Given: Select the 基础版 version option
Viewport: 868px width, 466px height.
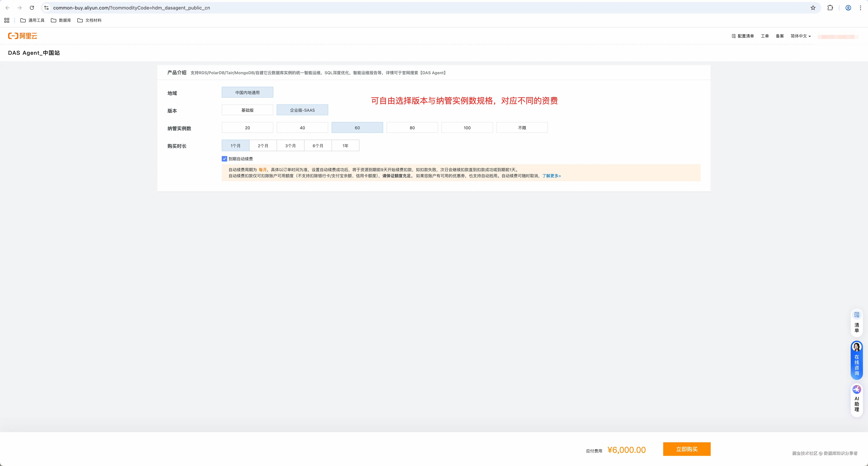Looking at the screenshot, I should (x=247, y=110).
